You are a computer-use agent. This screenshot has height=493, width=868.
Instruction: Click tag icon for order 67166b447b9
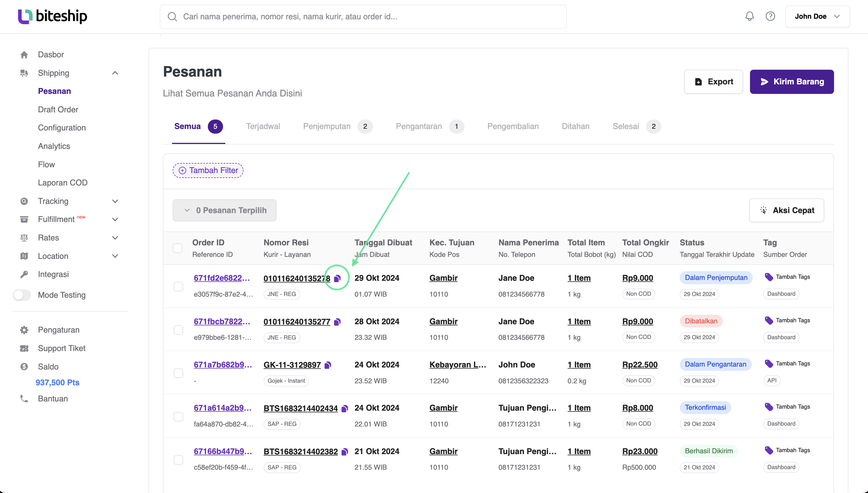pyautogui.click(x=769, y=450)
